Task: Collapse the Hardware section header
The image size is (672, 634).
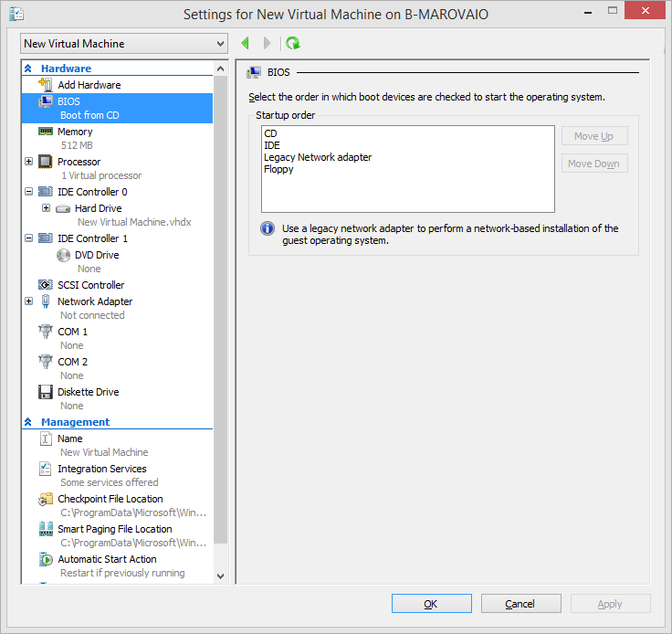Action: click(x=28, y=69)
